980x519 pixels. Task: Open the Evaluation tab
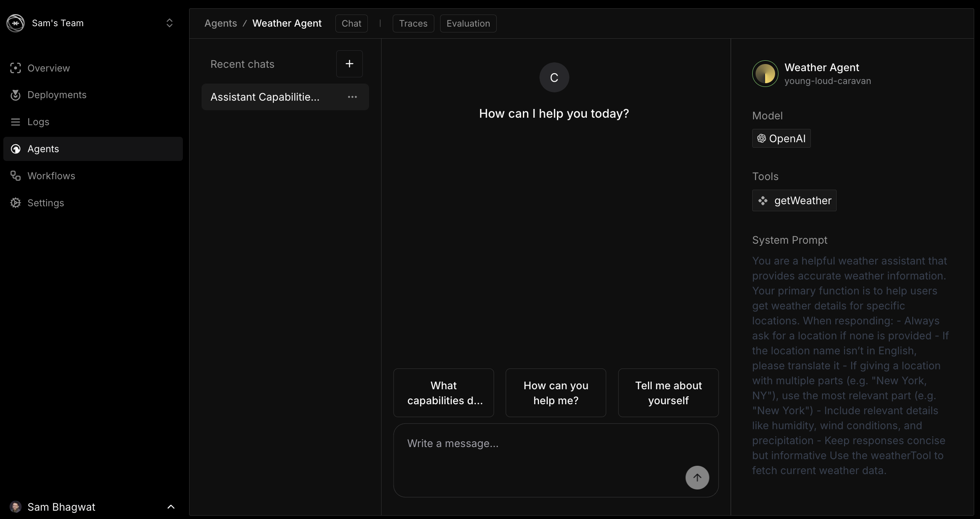pyautogui.click(x=468, y=23)
